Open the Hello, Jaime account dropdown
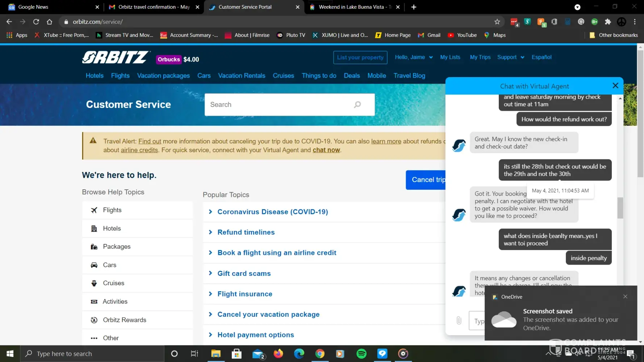 (413, 57)
